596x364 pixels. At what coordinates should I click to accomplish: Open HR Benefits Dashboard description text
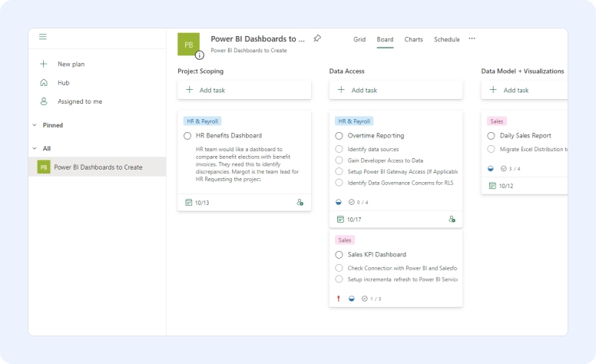pyautogui.click(x=247, y=164)
